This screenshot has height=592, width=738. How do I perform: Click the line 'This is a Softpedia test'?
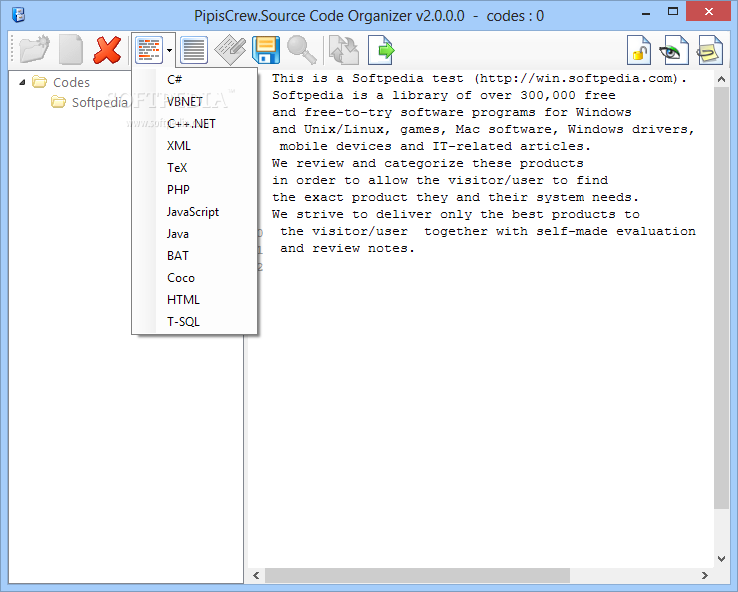tap(479, 78)
